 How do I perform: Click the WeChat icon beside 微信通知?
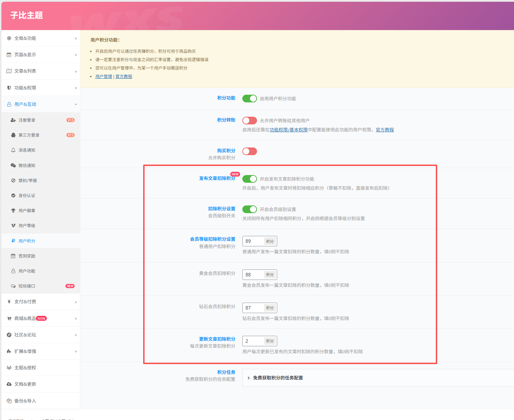pyautogui.click(x=13, y=166)
